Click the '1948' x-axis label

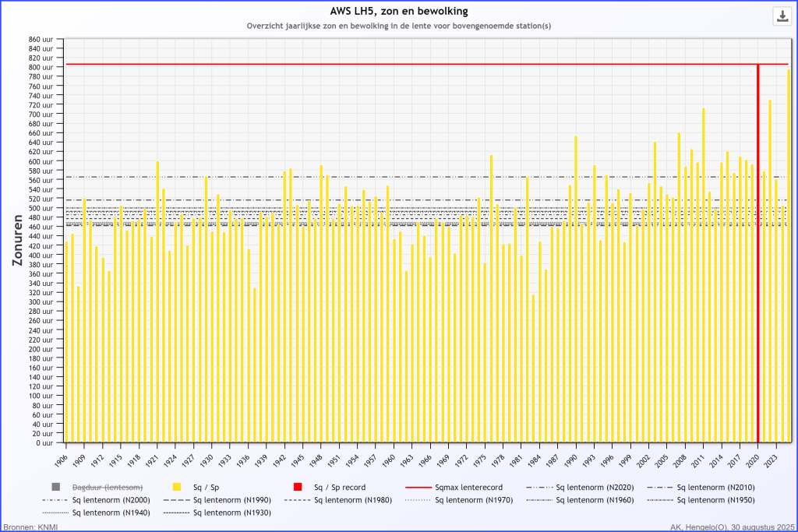point(316,460)
